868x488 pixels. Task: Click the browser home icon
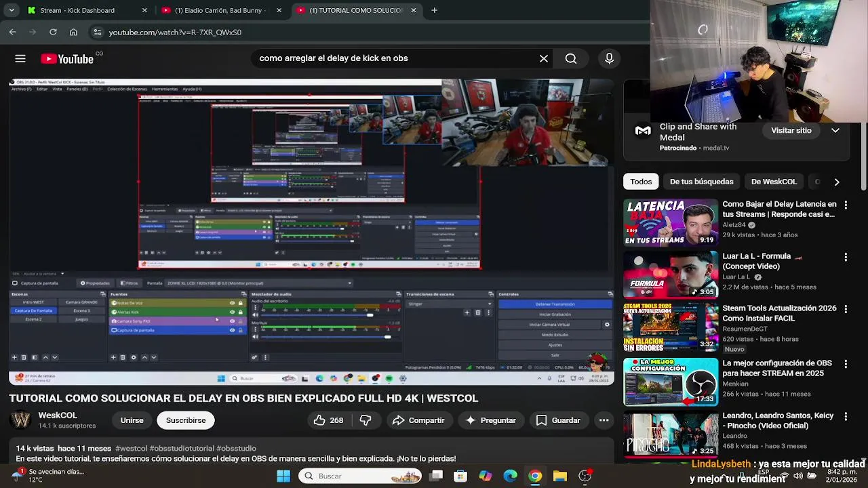[x=73, y=32]
